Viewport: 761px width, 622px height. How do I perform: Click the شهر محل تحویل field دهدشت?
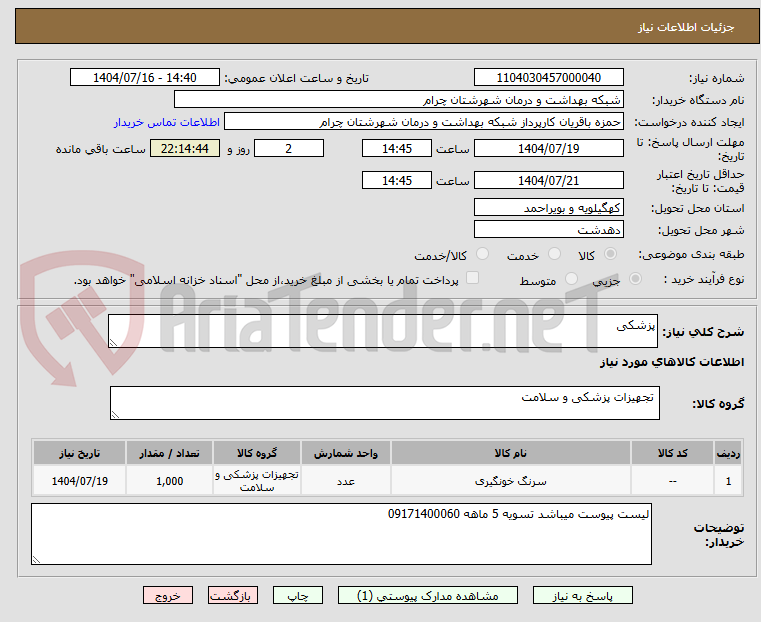[548, 229]
